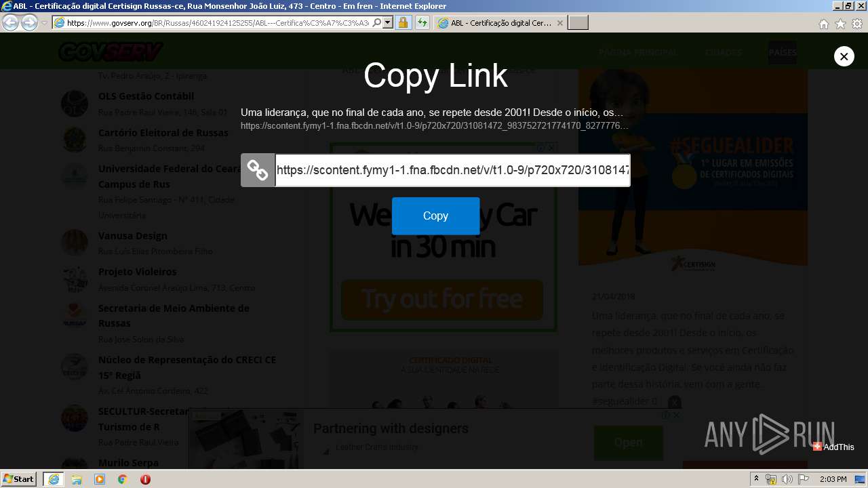Open Projeto Violeiros listing
The width and height of the screenshot is (868, 488).
coord(138,272)
